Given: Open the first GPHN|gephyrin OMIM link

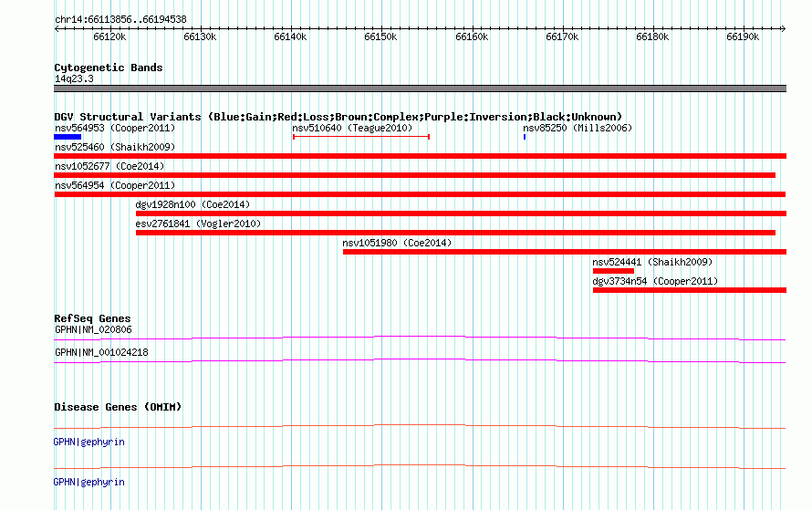Looking at the screenshot, I should [x=89, y=442].
